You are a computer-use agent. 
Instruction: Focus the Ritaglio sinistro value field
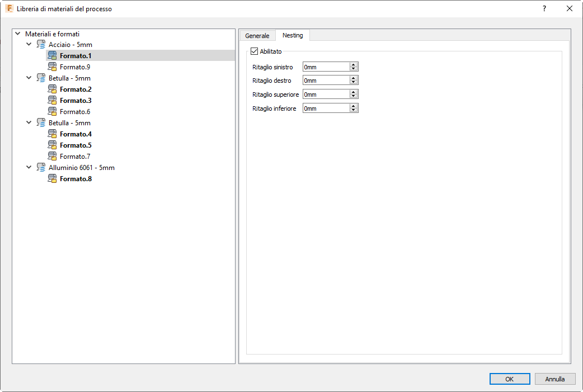pos(326,67)
